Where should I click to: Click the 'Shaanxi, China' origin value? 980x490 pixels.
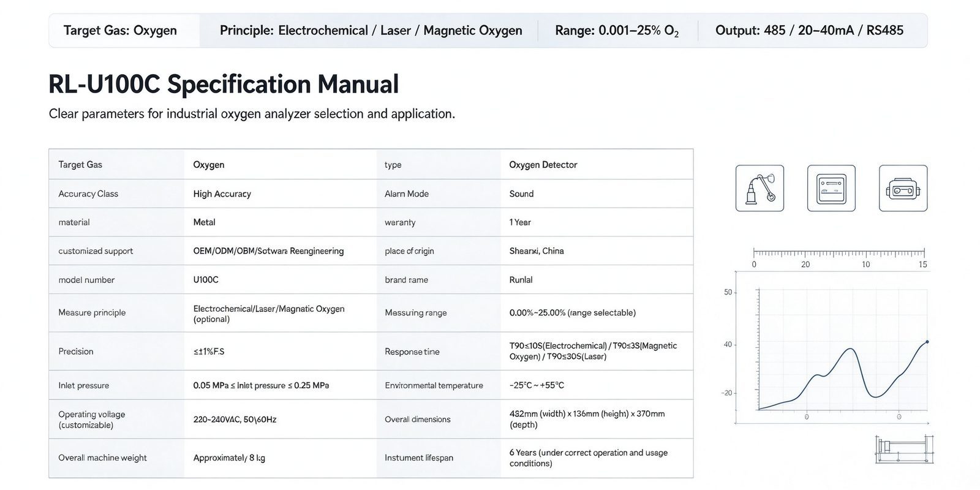[537, 251]
